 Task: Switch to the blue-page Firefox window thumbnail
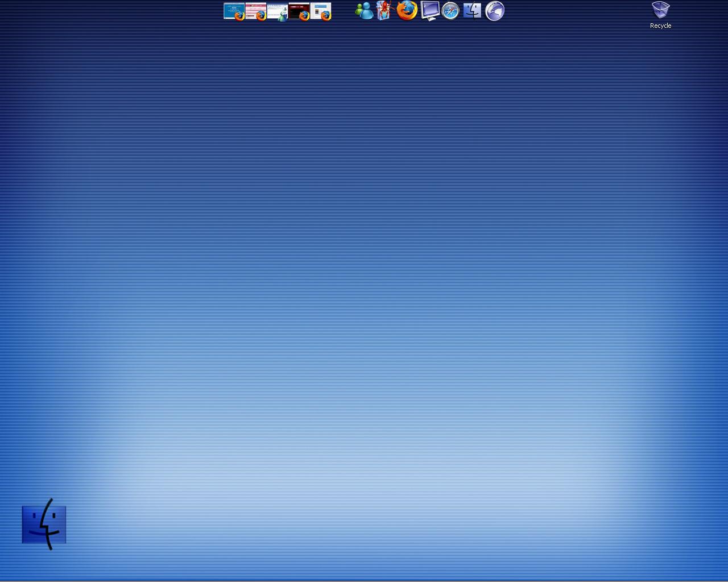pyautogui.click(x=234, y=11)
